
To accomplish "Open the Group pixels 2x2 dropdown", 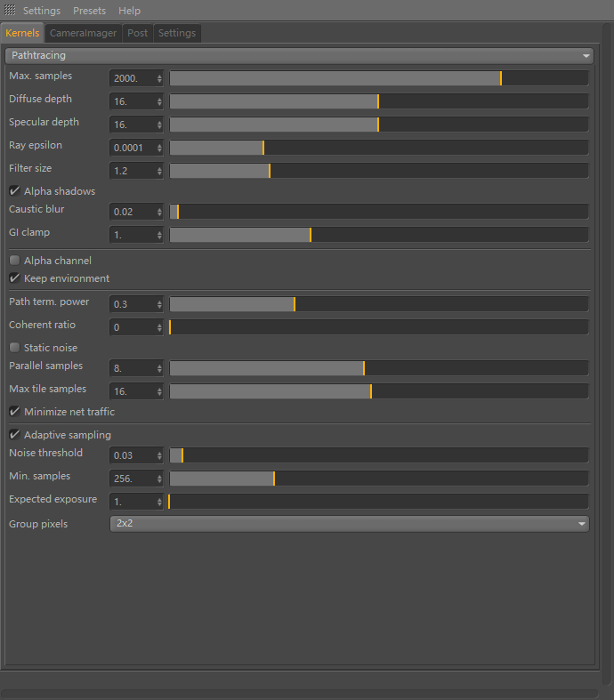I will coord(349,524).
